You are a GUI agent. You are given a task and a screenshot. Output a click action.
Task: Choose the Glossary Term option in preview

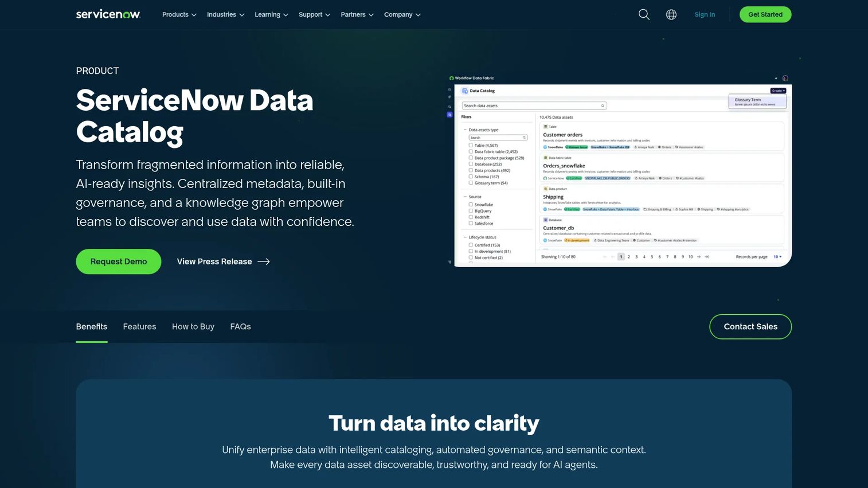pos(757,101)
